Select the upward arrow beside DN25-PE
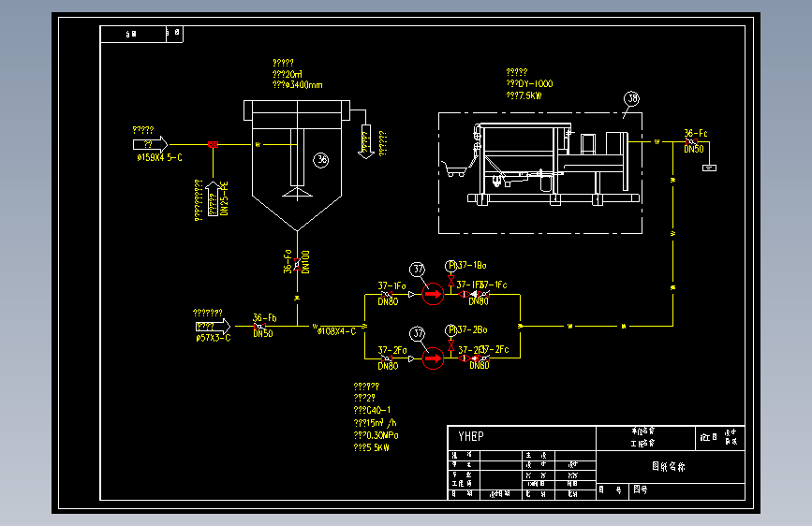 (213, 198)
